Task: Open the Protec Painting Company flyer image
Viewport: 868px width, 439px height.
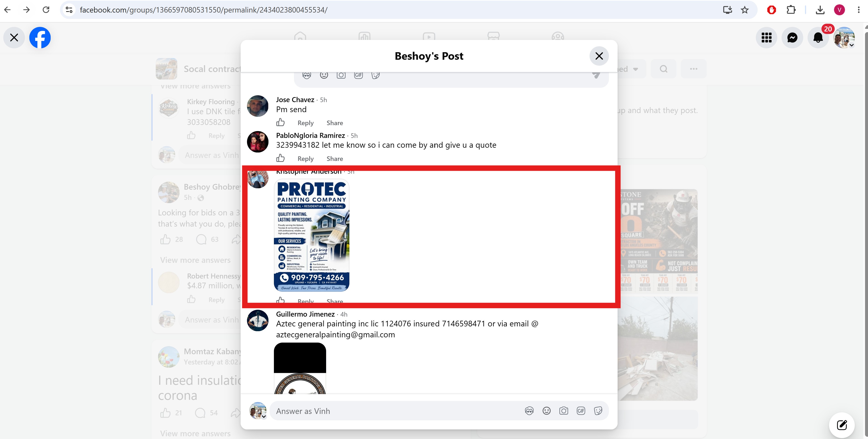Action: coord(311,235)
